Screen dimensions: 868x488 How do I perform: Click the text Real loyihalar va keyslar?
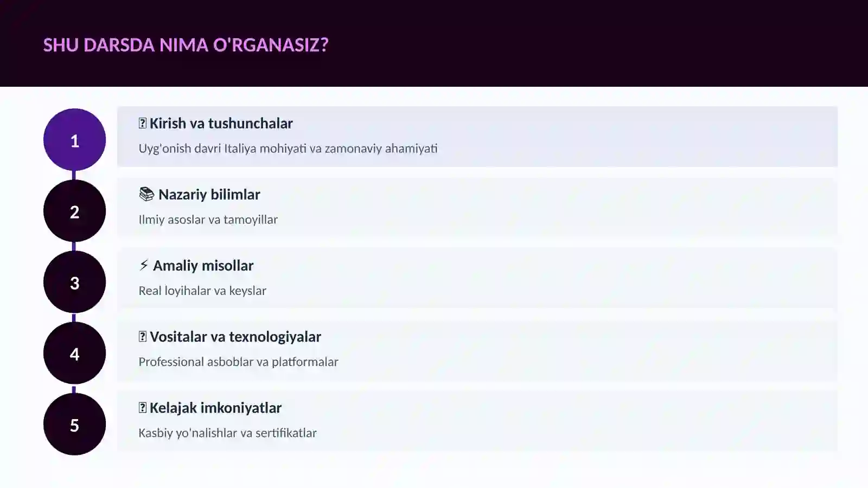click(202, 290)
